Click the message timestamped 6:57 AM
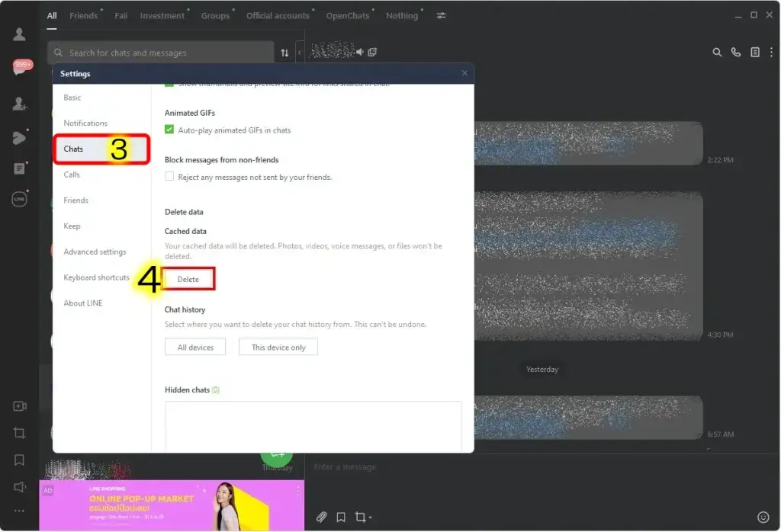The height and width of the screenshot is (532, 781). pos(588,418)
